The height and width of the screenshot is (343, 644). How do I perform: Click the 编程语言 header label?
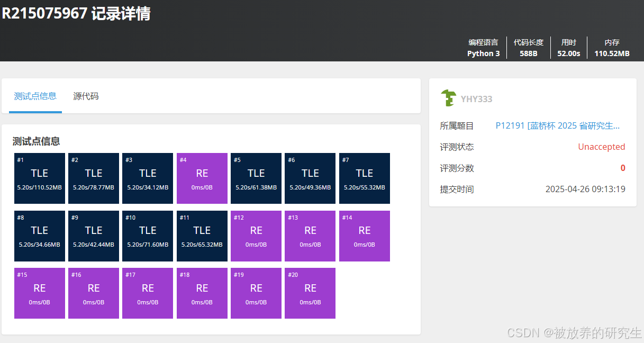(483, 42)
